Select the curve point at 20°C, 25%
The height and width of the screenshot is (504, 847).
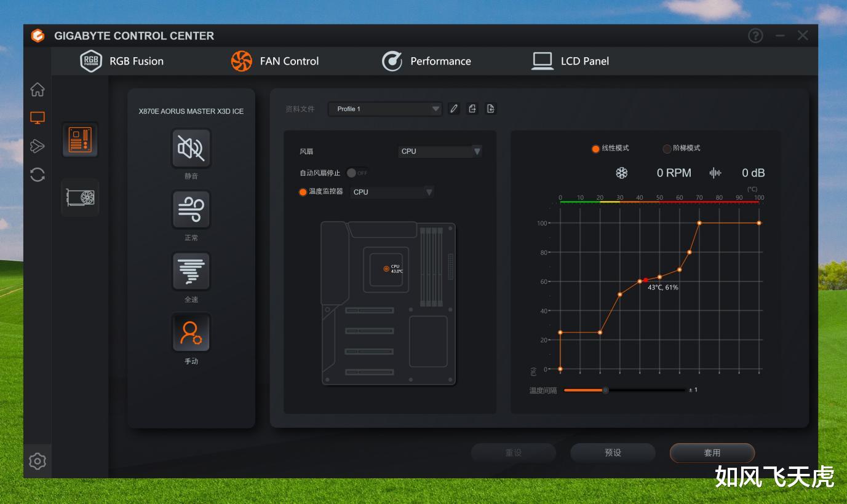pos(600,333)
